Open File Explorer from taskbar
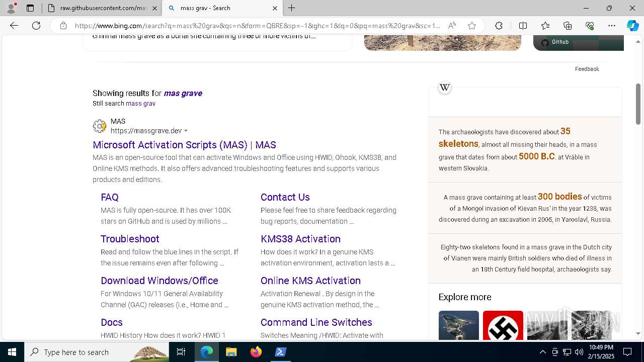 click(231, 352)
